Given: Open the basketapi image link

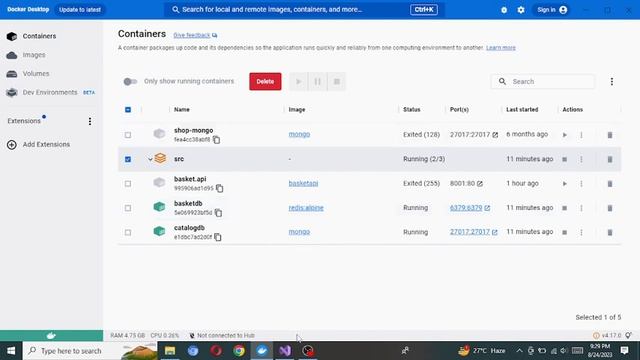Looking at the screenshot, I should [303, 183].
